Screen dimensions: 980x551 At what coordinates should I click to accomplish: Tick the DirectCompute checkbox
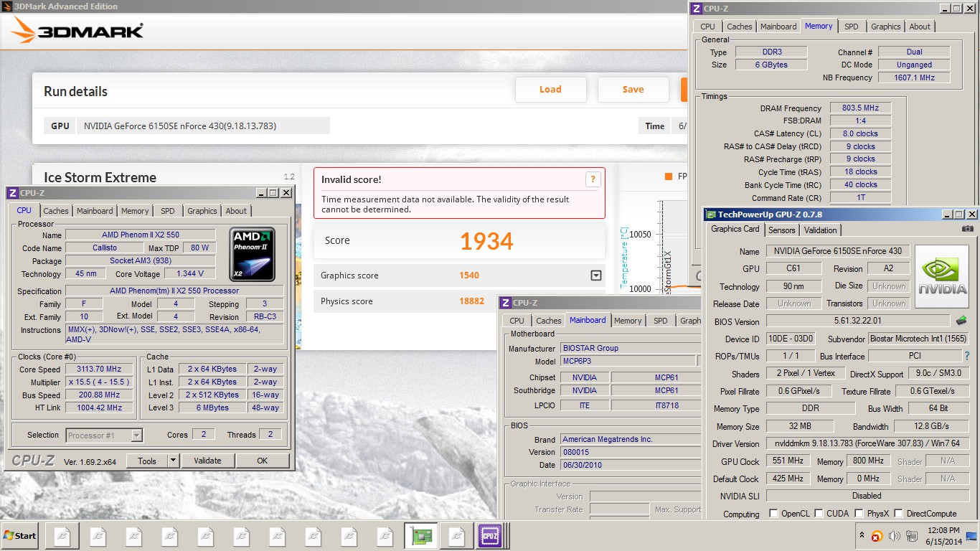(900, 514)
